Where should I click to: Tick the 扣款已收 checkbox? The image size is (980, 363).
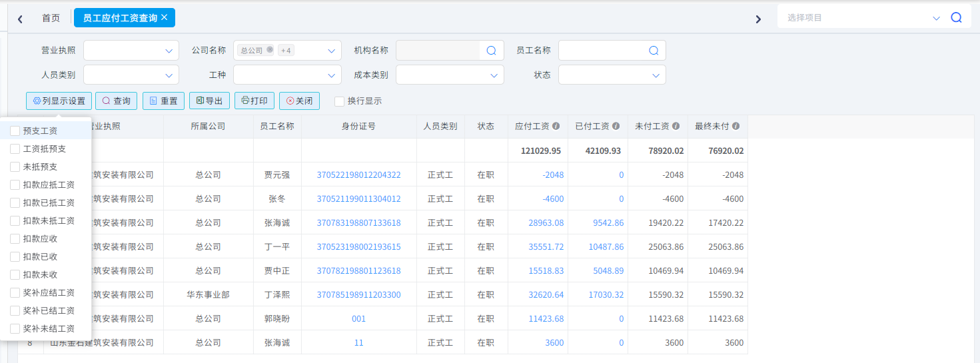click(15, 257)
